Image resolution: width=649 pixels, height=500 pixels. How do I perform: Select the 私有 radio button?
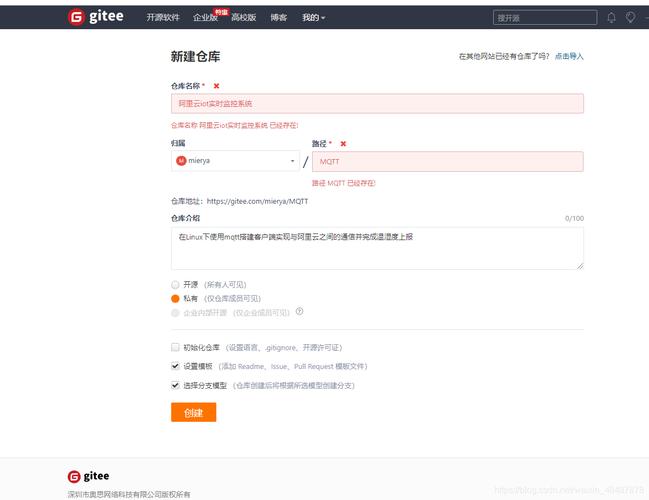(x=175, y=298)
